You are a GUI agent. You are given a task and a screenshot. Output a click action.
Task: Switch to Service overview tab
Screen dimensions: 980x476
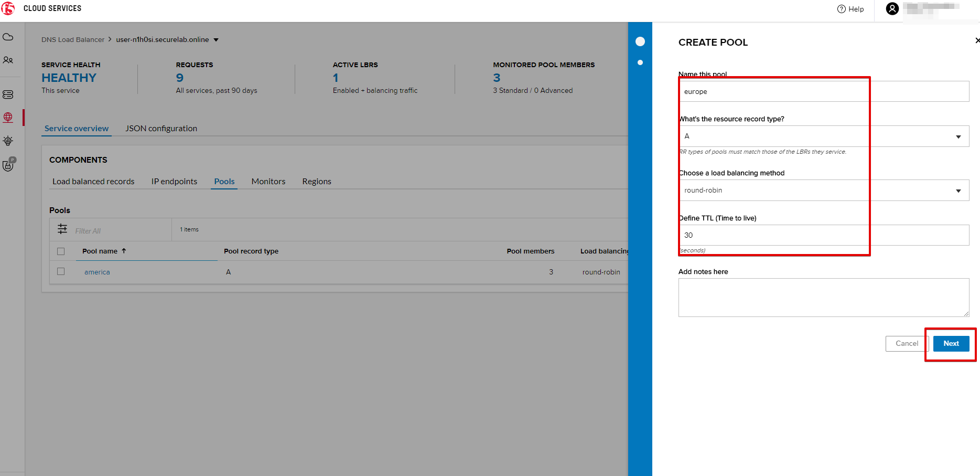coord(77,129)
